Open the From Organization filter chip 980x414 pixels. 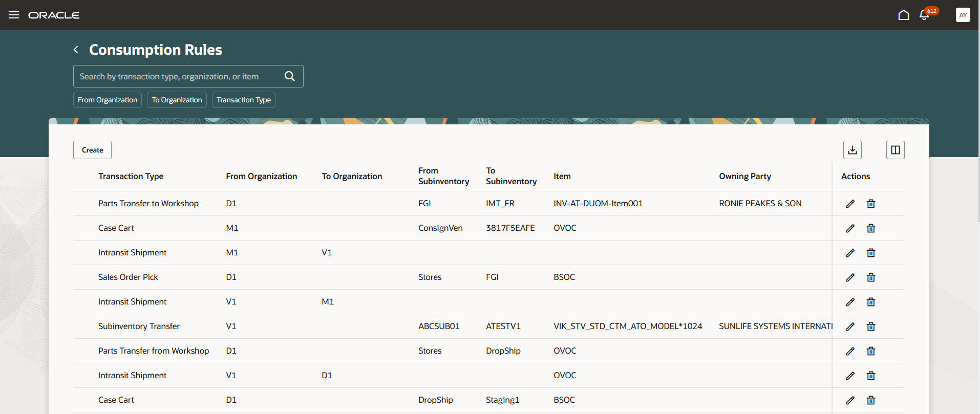point(108,100)
